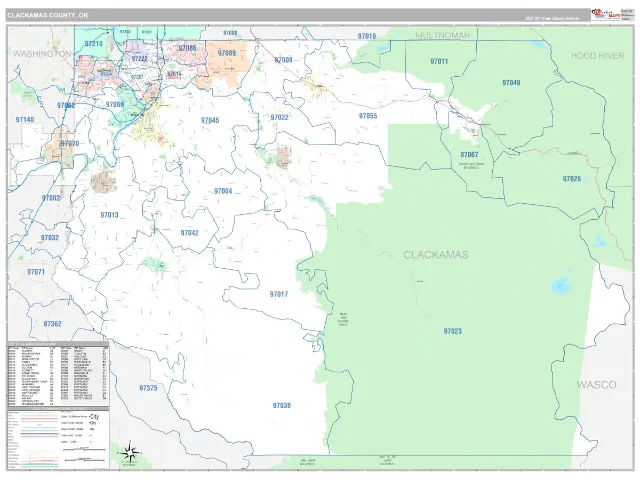Screen dimensions: 640x480
Task: Select the WASCO county label
Action: [596, 384]
